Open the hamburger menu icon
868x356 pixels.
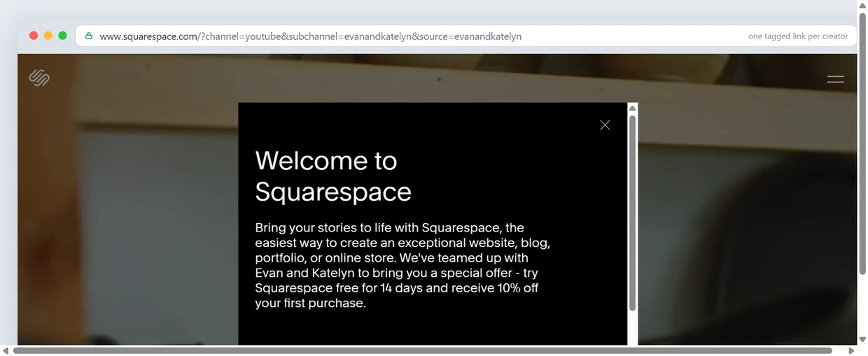pos(835,79)
